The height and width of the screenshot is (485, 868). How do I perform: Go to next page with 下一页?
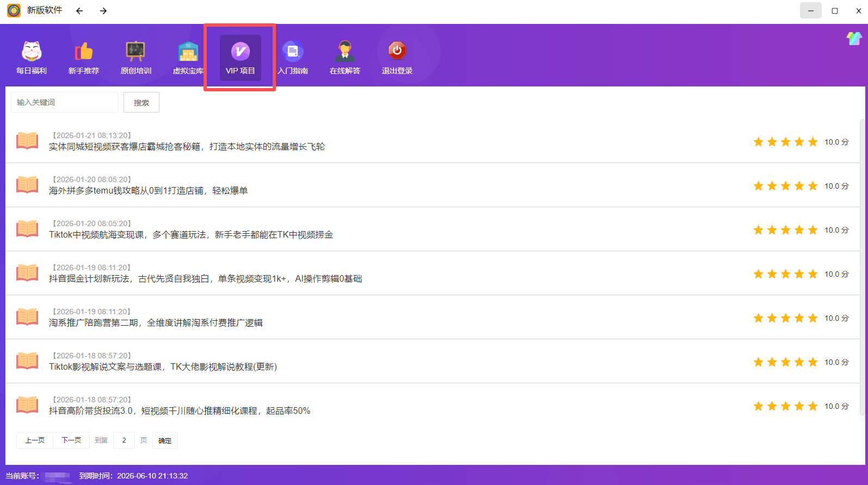pyautogui.click(x=71, y=440)
